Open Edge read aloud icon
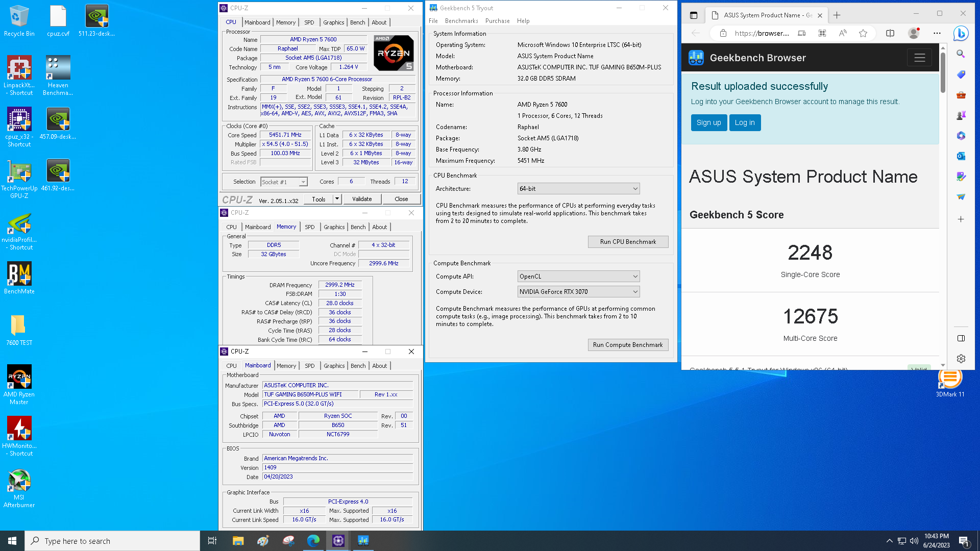Viewport: 980px width, 551px height. coord(843,33)
